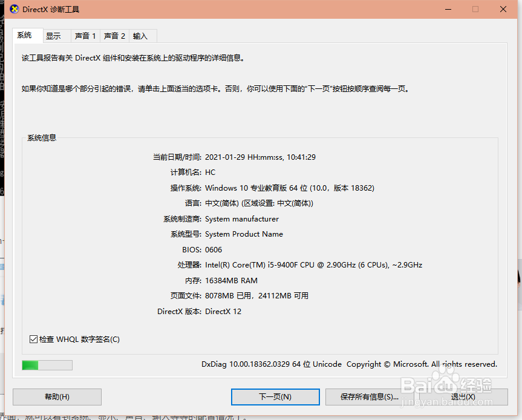Viewport: 522px width, 420px height.
Task: Open the 声音 2 tab
Action: click(114, 36)
